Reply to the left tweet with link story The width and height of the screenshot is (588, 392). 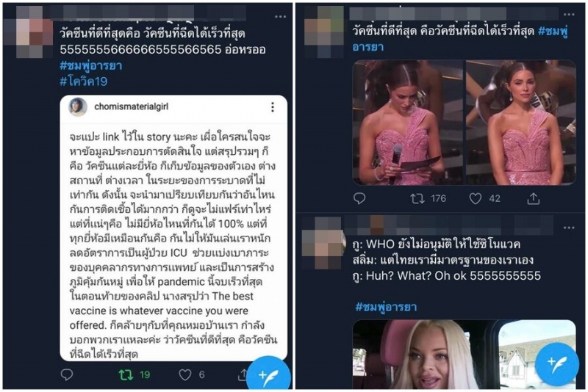pyautogui.click(x=67, y=374)
